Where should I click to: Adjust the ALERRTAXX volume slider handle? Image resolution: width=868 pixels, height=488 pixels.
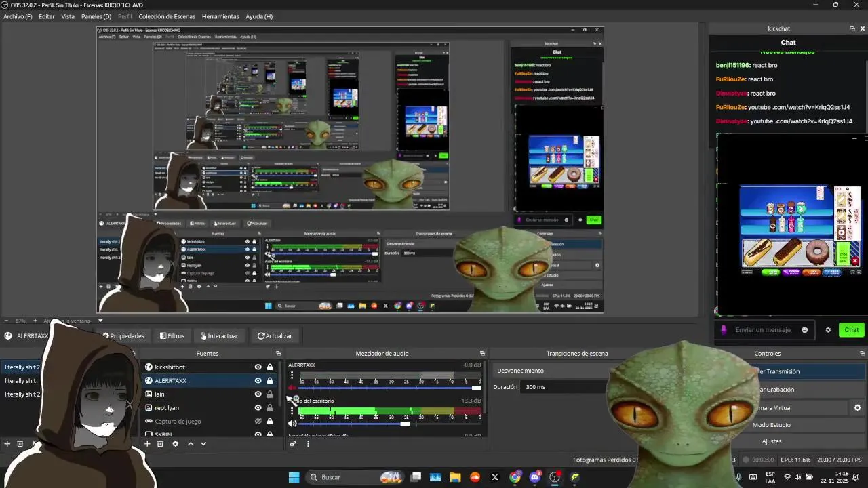pos(476,388)
